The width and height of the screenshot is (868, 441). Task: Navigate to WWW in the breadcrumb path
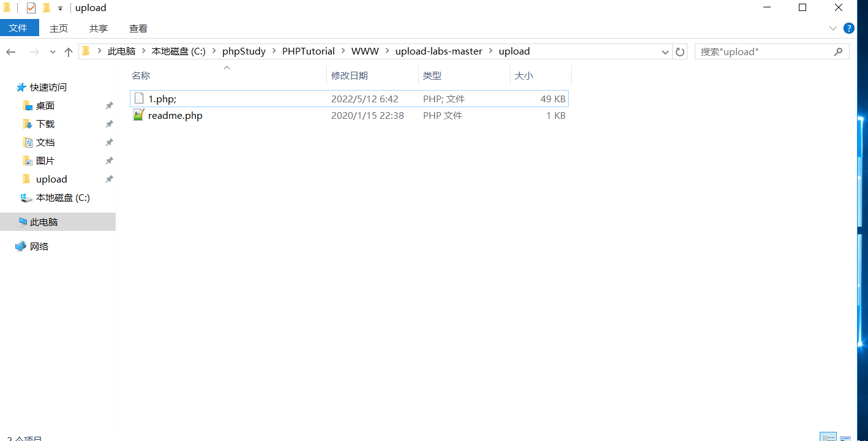point(365,51)
